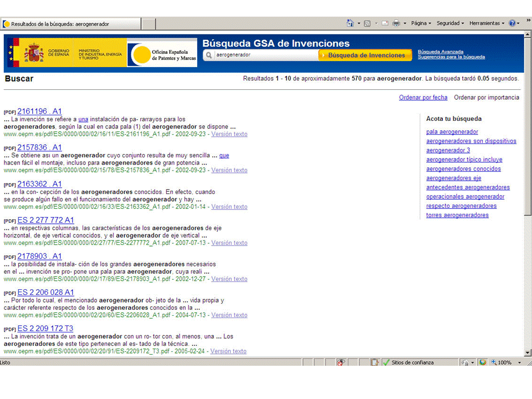Viewport: 532px width, 399px height.
Task: Open the Help question mark icon
Action: (x=512, y=23)
